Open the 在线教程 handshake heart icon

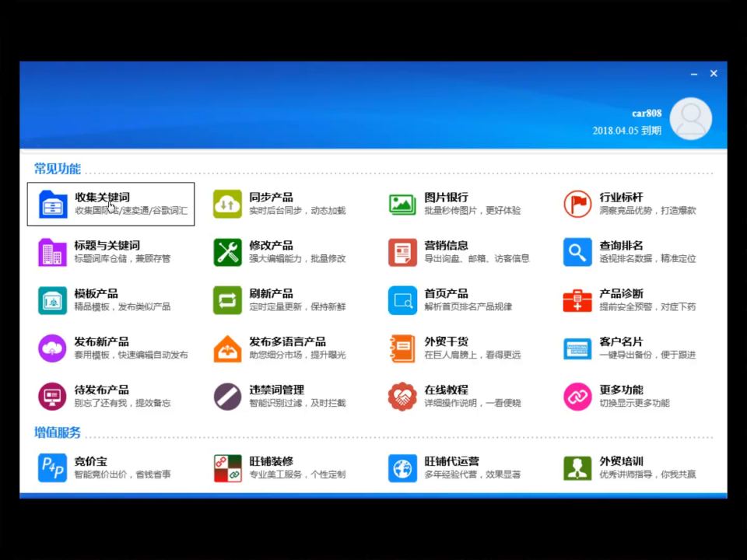pyautogui.click(x=402, y=396)
